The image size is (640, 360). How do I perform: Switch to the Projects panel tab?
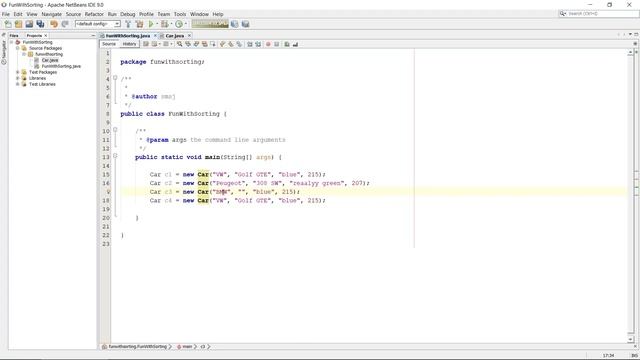34,36
